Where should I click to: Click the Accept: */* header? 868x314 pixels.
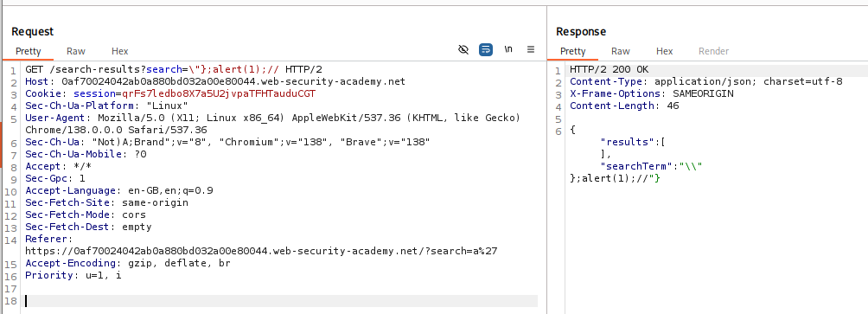point(58,166)
